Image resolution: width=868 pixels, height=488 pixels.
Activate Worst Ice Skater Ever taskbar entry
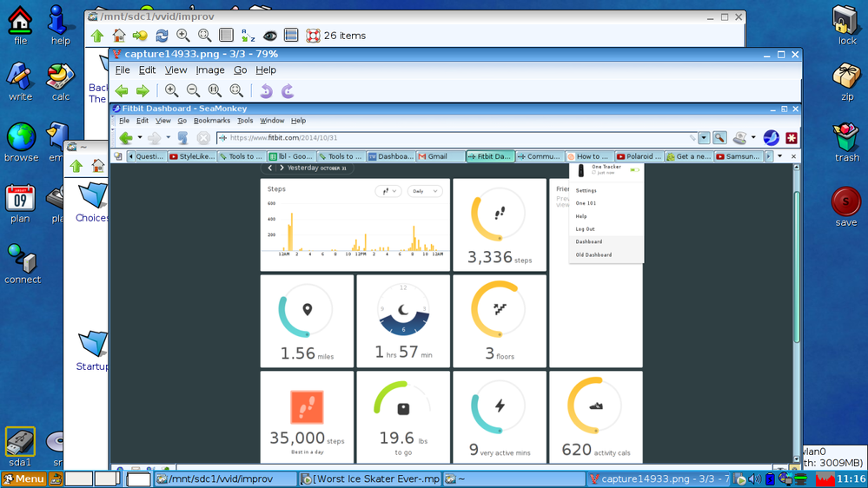tap(370, 479)
